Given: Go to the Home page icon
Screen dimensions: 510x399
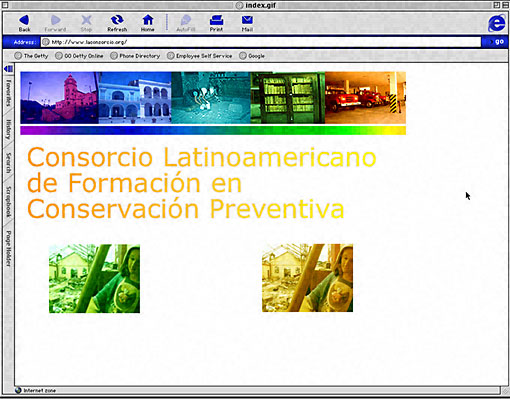Looking at the screenshot, I should pyautogui.click(x=148, y=23).
